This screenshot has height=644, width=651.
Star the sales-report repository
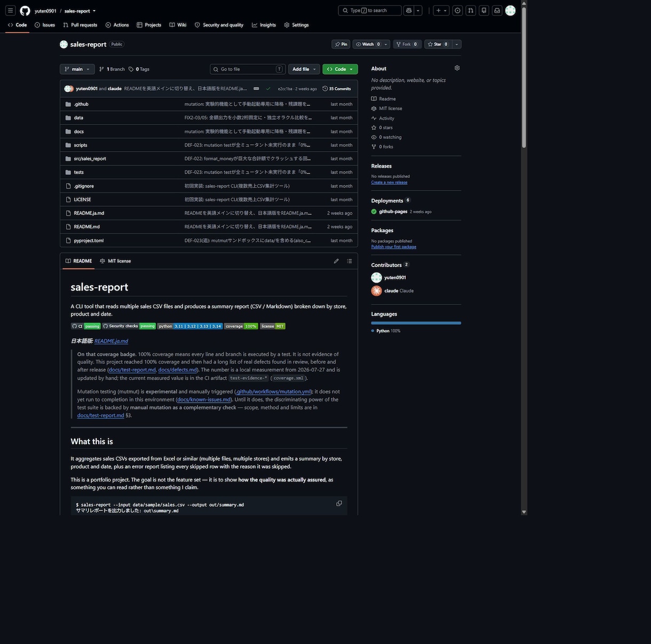pyautogui.click(x=438, y=44)
